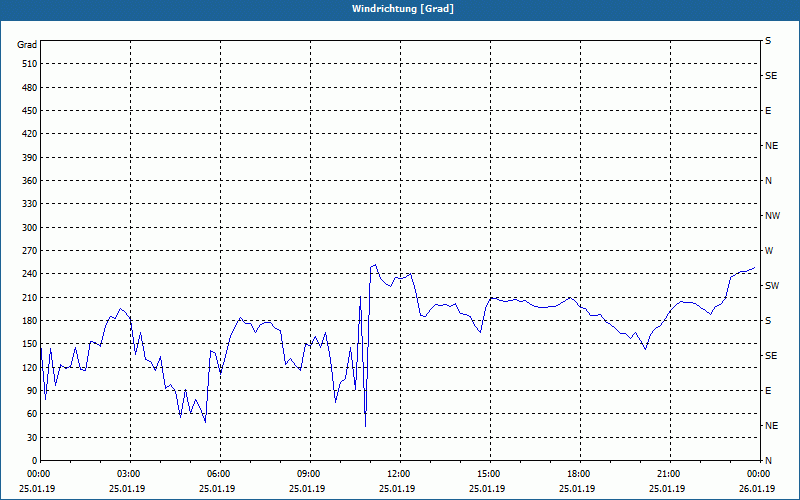Click the '420' value on the degree axis

[30, 134]
